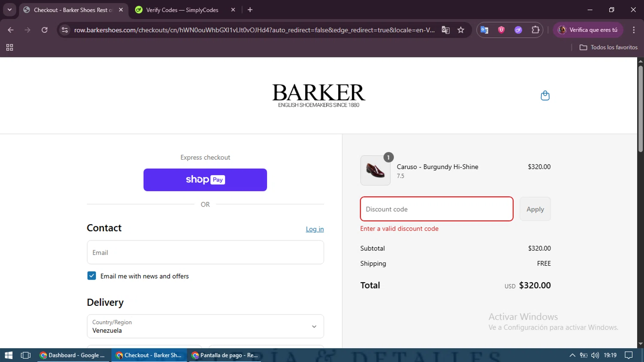The width and height of the screenshot is (644, 362).
Task: Open Todos los favoritos bookmarks folder
Action: [608, 47]
